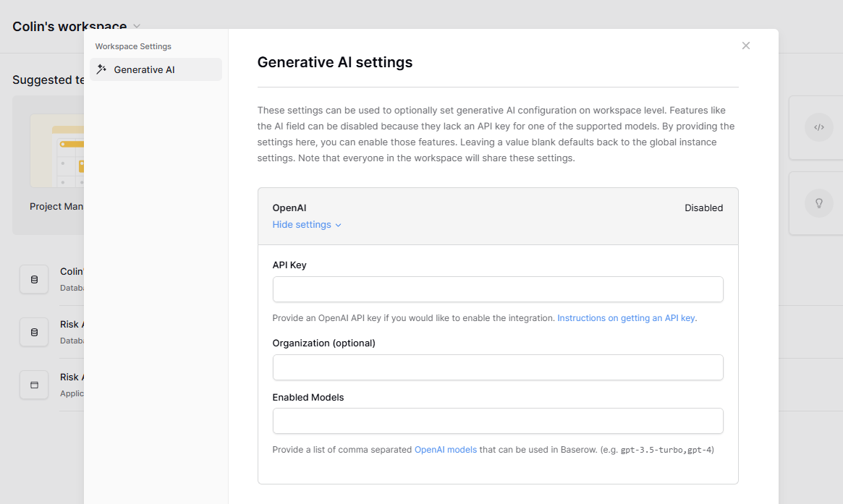Screen dimensions: 843x504
Task: Click the Disabled status label for OpenAI
Action: [703, 208]
